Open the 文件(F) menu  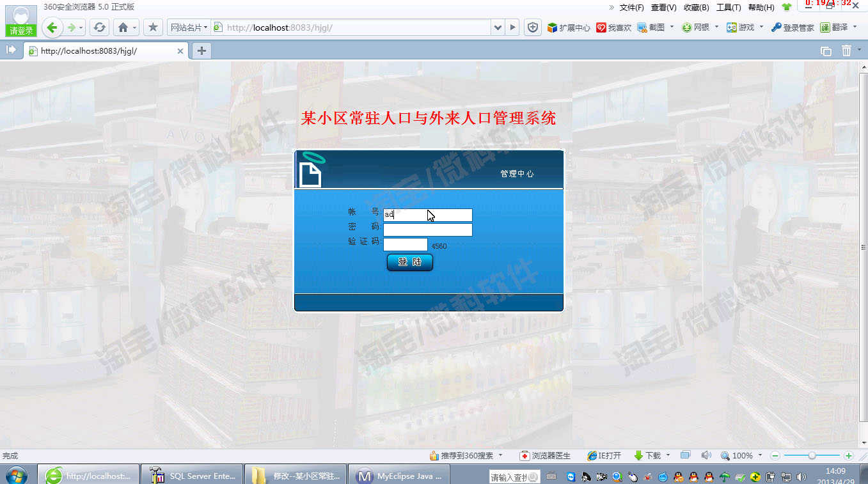[631, 8]
